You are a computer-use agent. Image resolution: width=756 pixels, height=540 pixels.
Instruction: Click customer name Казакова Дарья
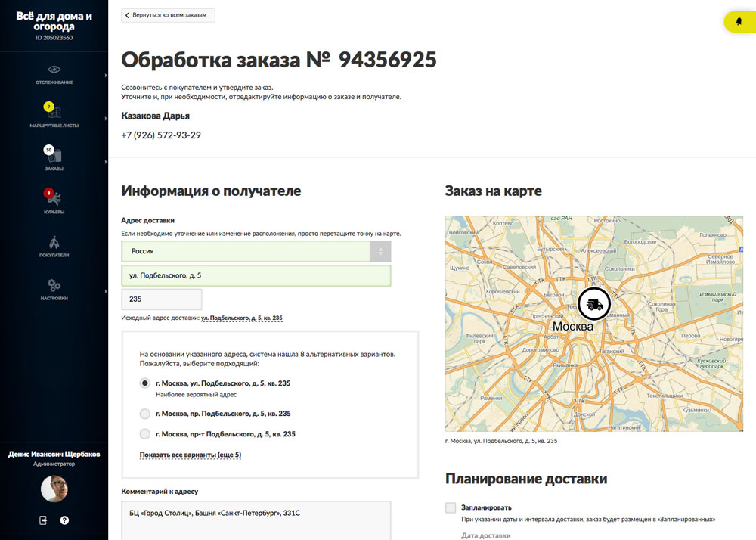point(155,116)
